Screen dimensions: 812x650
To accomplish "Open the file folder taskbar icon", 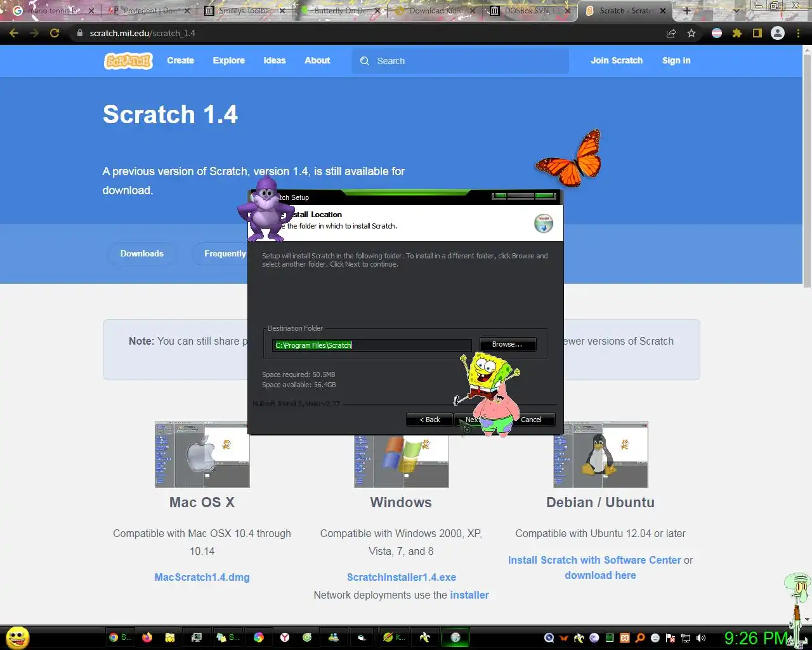I will [169, 637].
